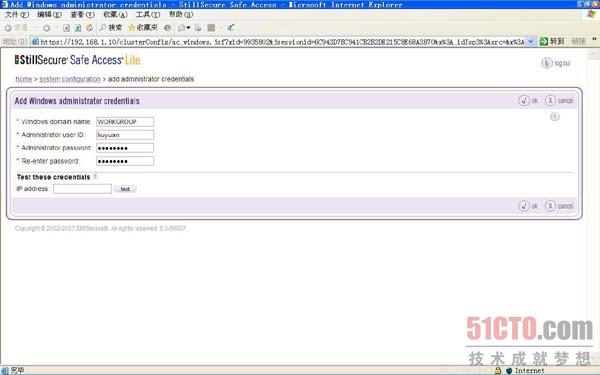Click the History toolbar icon
This screenshot has width=600, height=375.
[x=168, y=28]
